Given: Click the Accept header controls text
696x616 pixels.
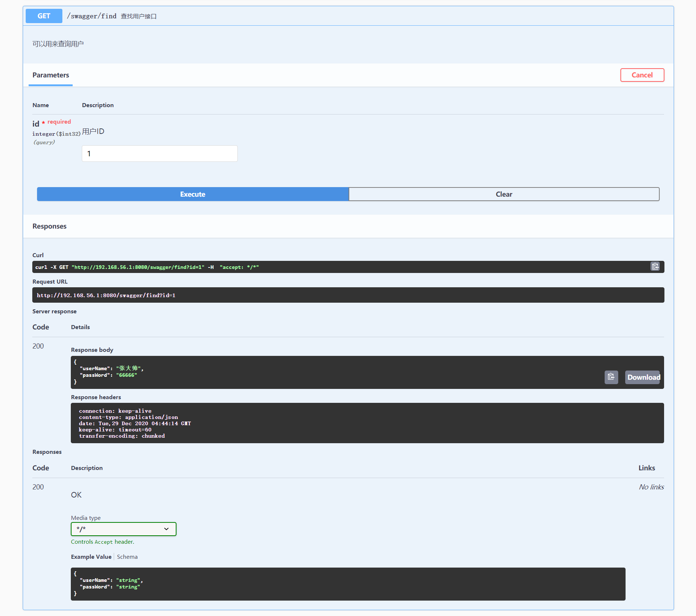Looking at the screenshot, I should tap(102, 542).
